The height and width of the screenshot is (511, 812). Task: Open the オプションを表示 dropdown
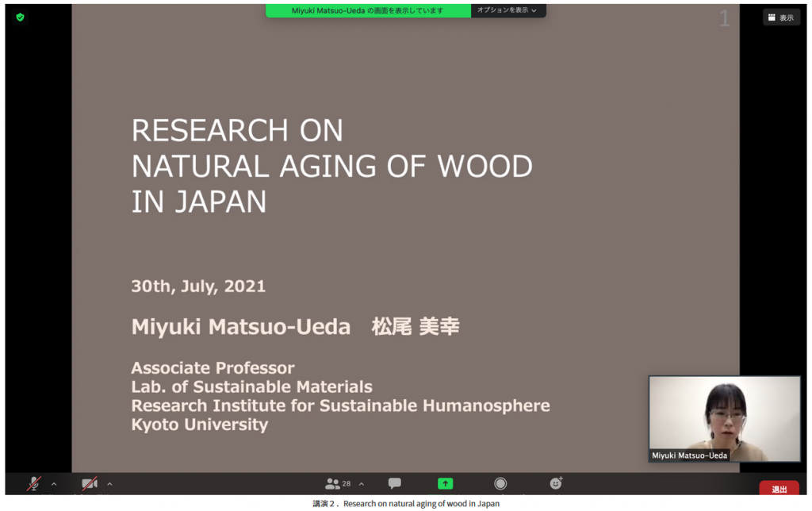(508, 10)
